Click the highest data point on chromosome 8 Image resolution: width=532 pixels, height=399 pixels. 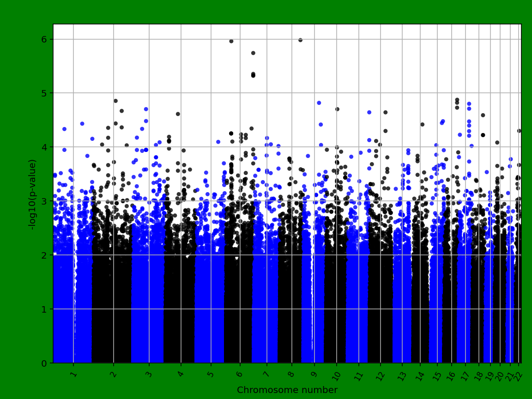[300, 40]
